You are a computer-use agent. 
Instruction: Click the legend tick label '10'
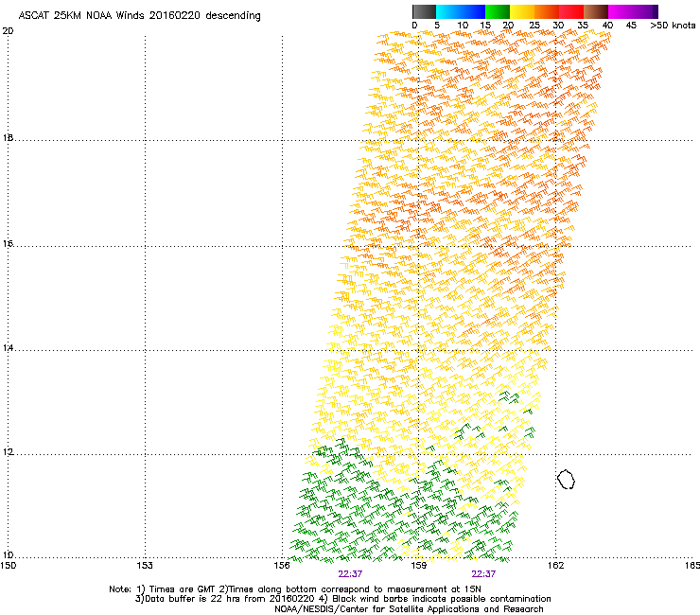pos(463,26)
